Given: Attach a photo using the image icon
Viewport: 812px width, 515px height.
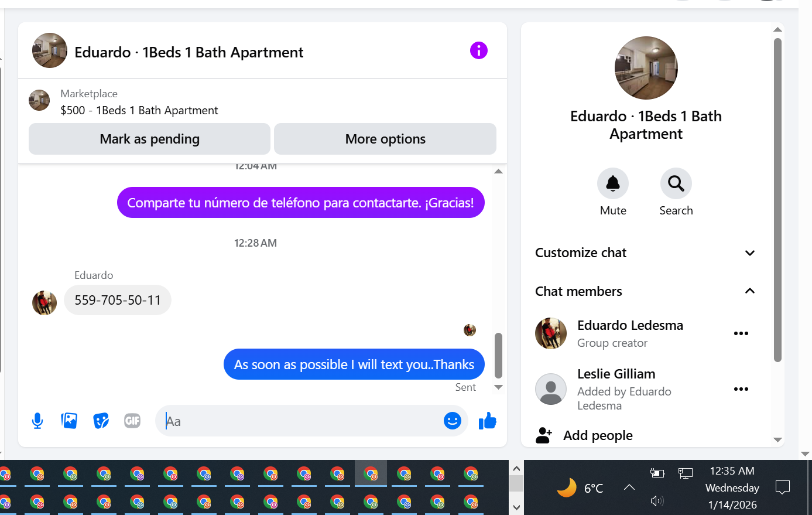Looking at the screenshot, I should (69, 421).
